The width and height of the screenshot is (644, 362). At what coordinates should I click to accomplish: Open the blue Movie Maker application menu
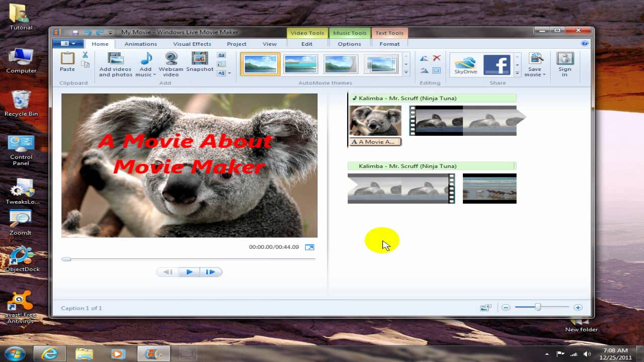68,44
